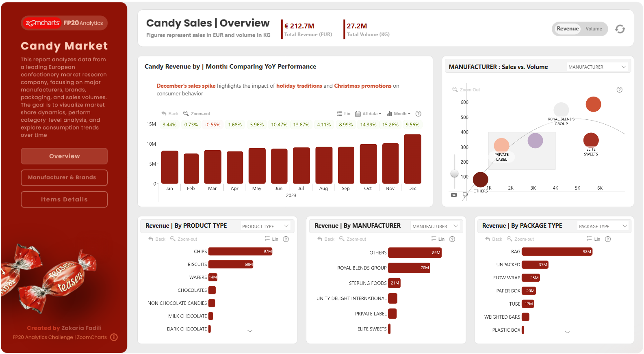Click the purple bubble in scatter chart
The height and width of the screenshot is (354, 644).
[535, 140]
